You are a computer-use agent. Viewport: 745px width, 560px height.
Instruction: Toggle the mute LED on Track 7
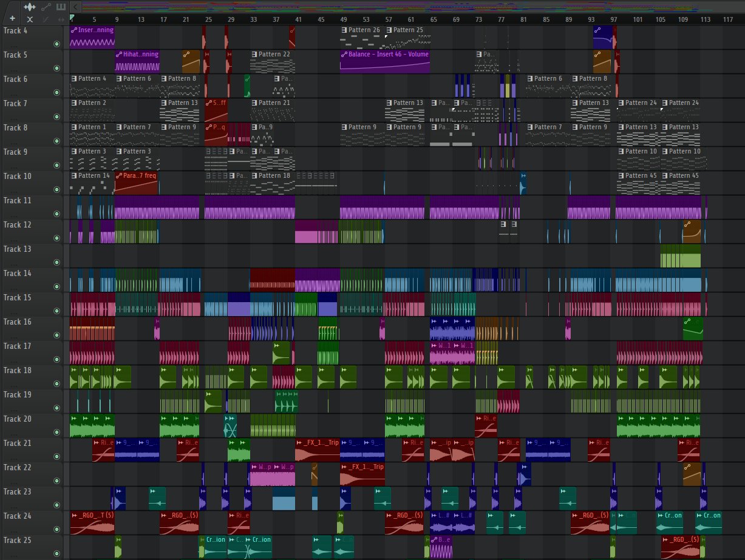pyautogui.click(x=57, y=116)
